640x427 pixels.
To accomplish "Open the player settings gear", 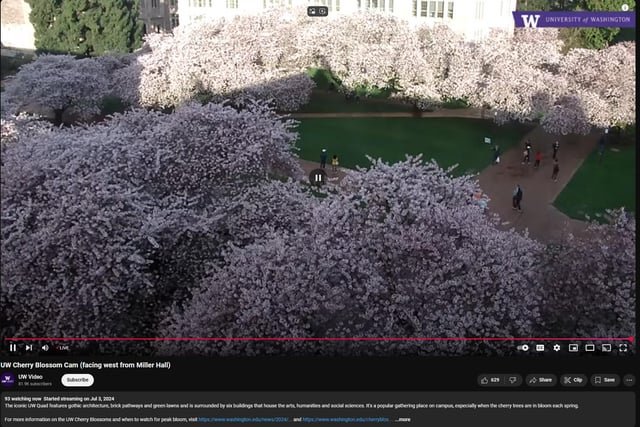I will pyautogui.click(x=557, y=348).
